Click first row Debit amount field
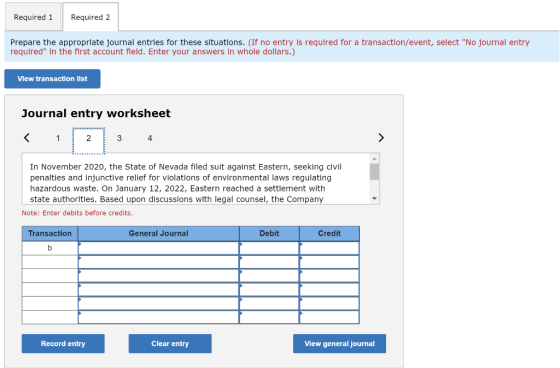Viewport: 560px width, 368px height. (x=269, y=248)
